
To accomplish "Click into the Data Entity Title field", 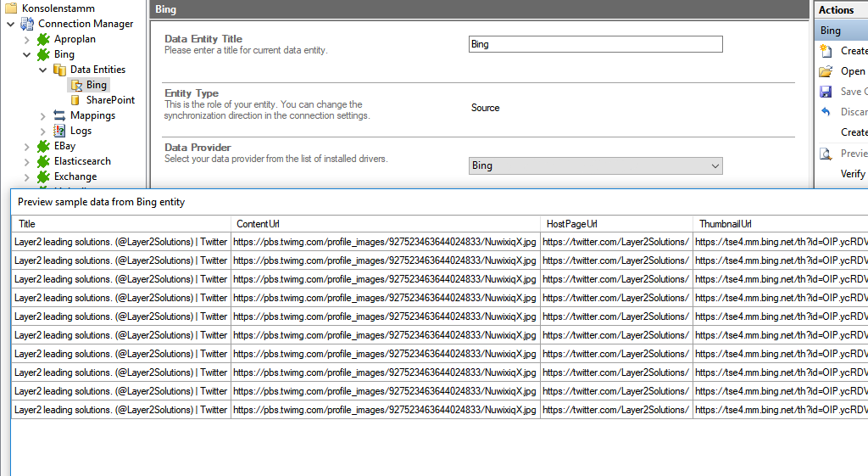I will click(x=595, y=44).
